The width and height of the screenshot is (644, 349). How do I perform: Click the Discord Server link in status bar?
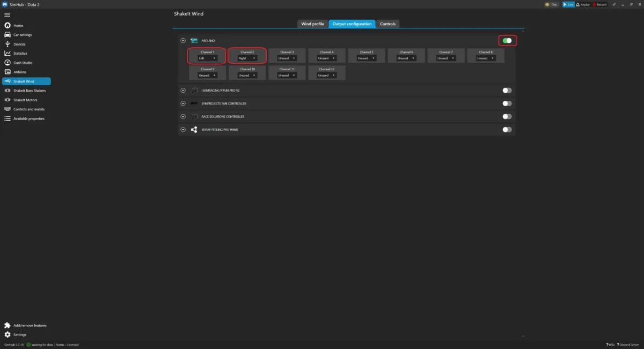(x=628, y=345)
